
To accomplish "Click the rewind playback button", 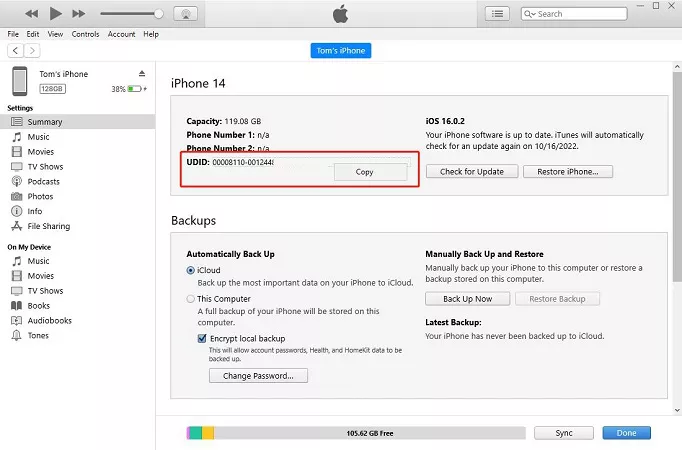I will pyautogui.click(x=32, y=14).
